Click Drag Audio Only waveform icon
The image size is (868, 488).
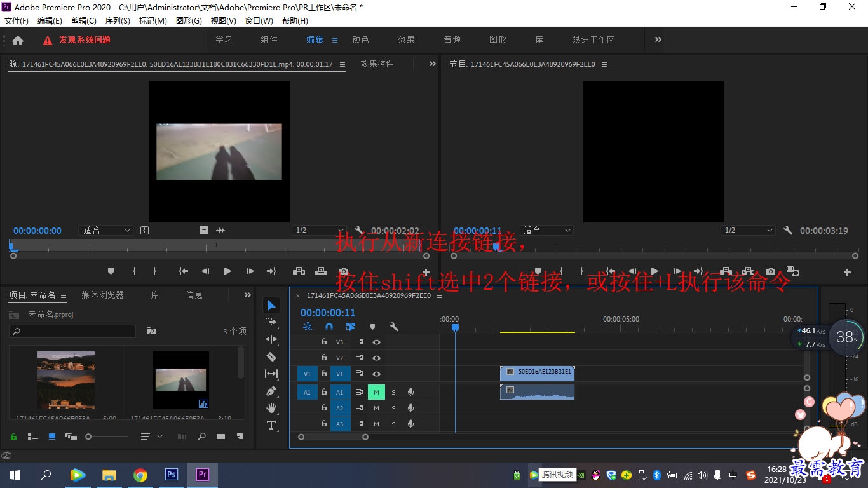(220, 230)
